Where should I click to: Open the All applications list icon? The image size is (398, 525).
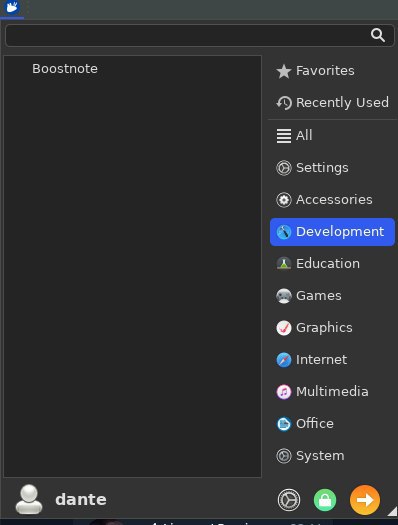pyautogui.click(x=284, y=136)
